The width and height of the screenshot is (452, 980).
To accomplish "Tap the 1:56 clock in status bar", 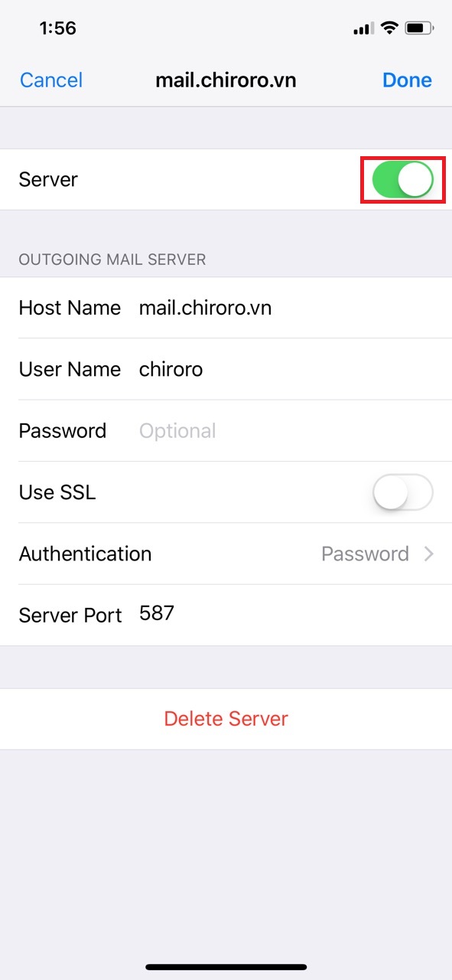I will 58,28.
